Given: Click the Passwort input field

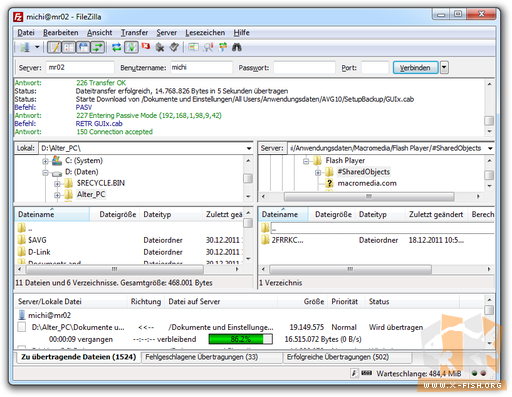Looking at the screenshot, I should (x=304, y=67).
